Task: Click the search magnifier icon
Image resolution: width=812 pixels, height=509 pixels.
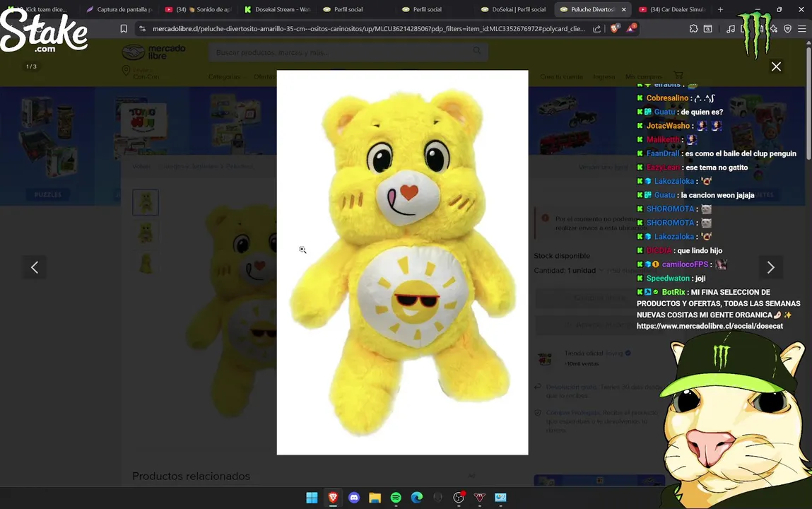Action: coord(476,51)
